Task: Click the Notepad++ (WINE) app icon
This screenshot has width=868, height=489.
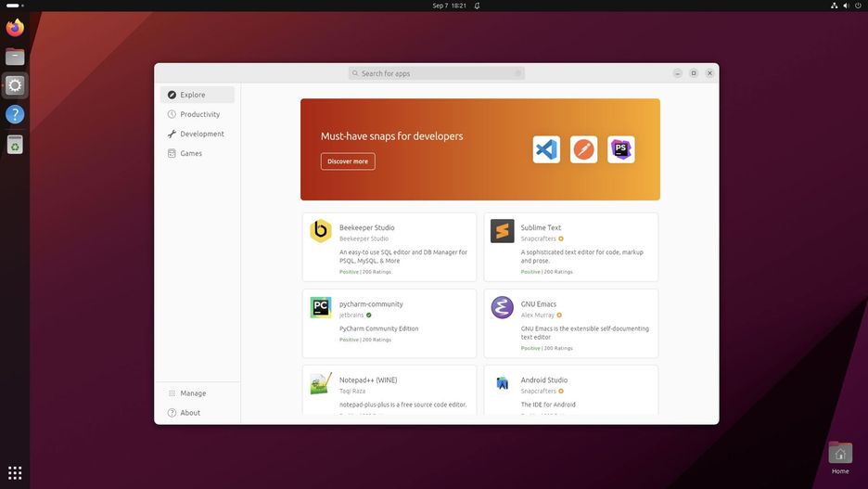Action: pos(321,383)
